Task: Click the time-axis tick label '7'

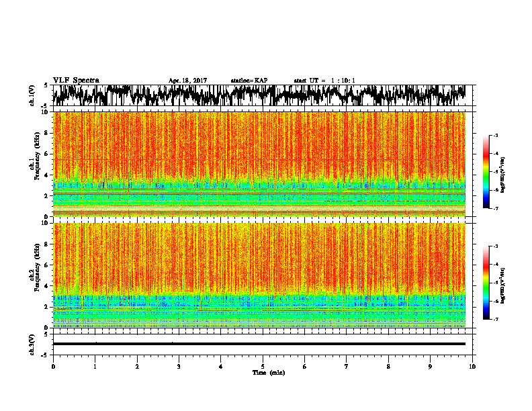Action: pos(347,367)
